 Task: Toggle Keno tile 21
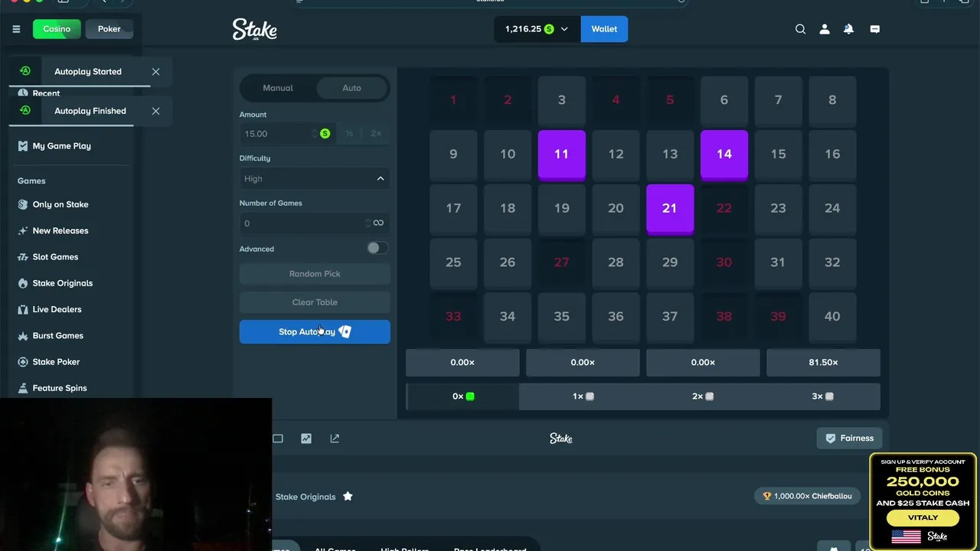click(x=670, y=208)
